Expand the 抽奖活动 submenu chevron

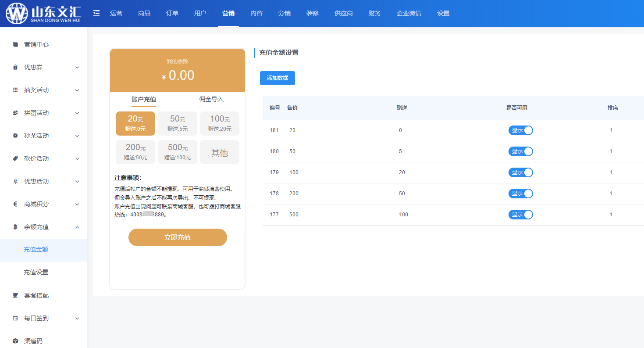pos(77,90)
